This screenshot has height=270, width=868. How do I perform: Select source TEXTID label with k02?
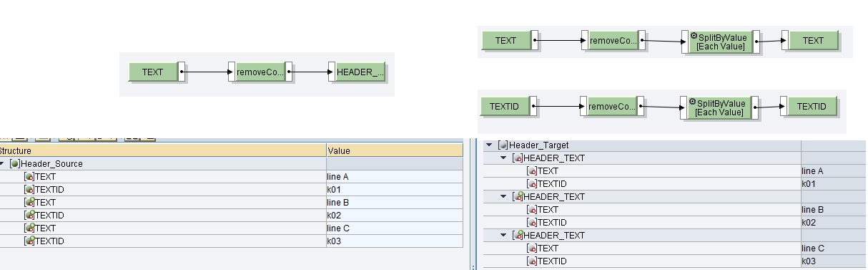point(49,216)
